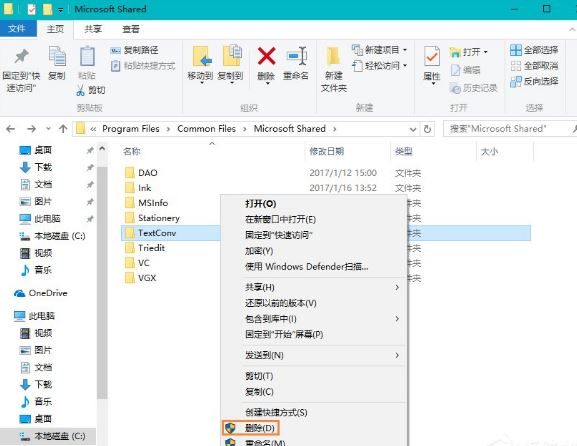This screenshot has width=577, height=446.
Task: Click Select none (全部取消) in ribbon
Action: coord(534,66)
